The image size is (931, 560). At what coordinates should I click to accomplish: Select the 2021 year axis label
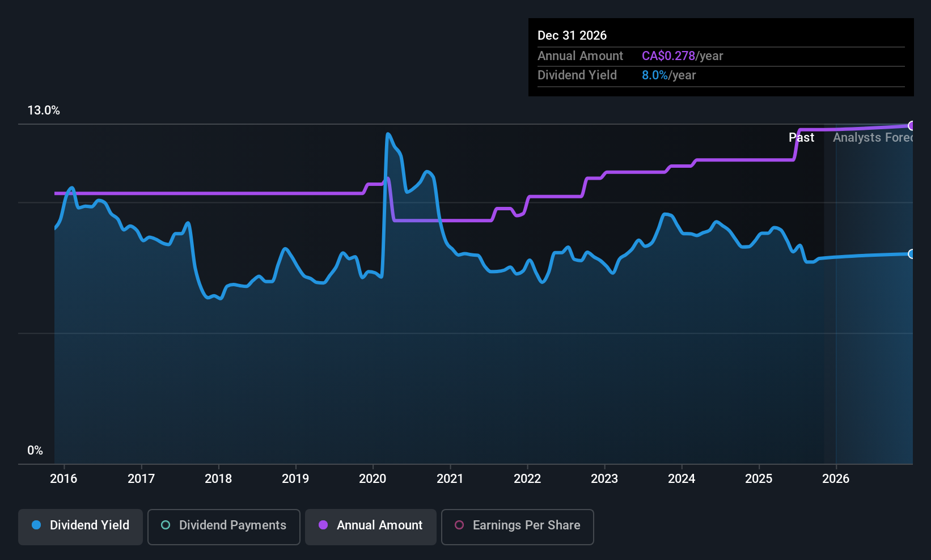[x=450, y=478]
